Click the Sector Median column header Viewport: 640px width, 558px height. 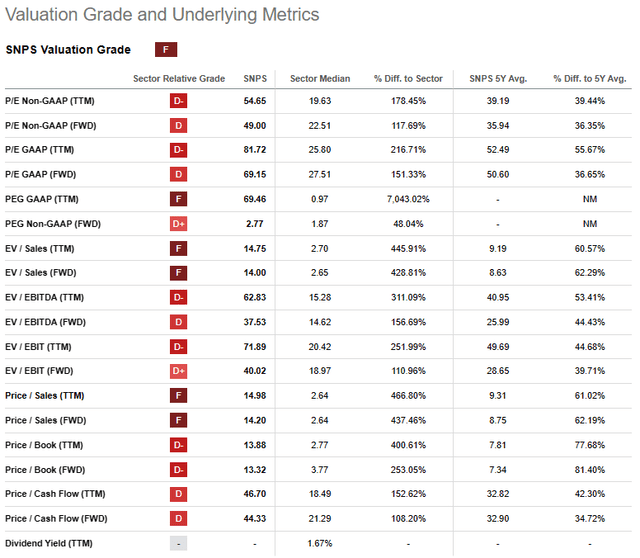click(320, 78)
